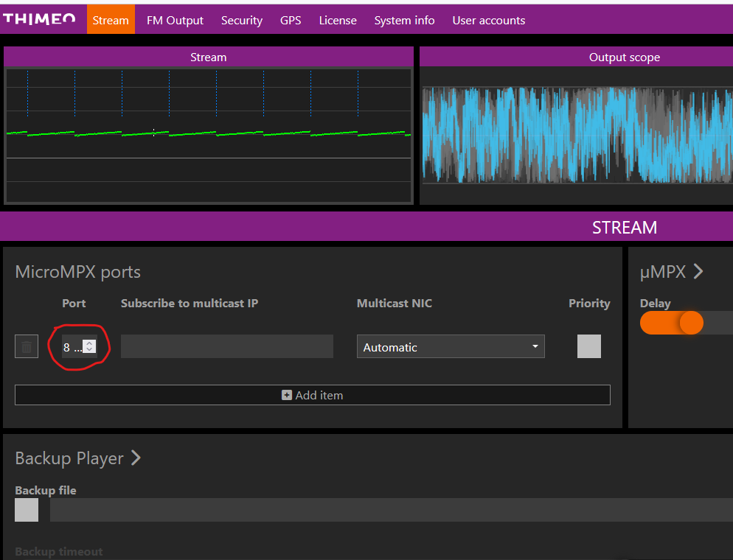Enable the Priority checkbox

pos(588,346)
